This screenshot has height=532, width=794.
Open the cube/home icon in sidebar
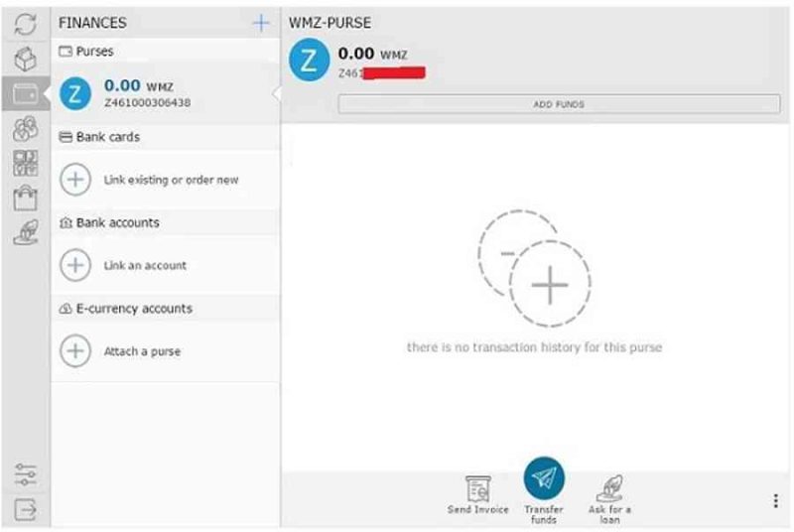click(26, 59)
